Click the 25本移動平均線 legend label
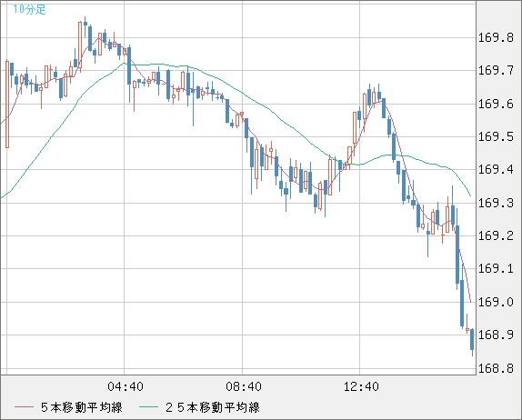 click(213, 407)
